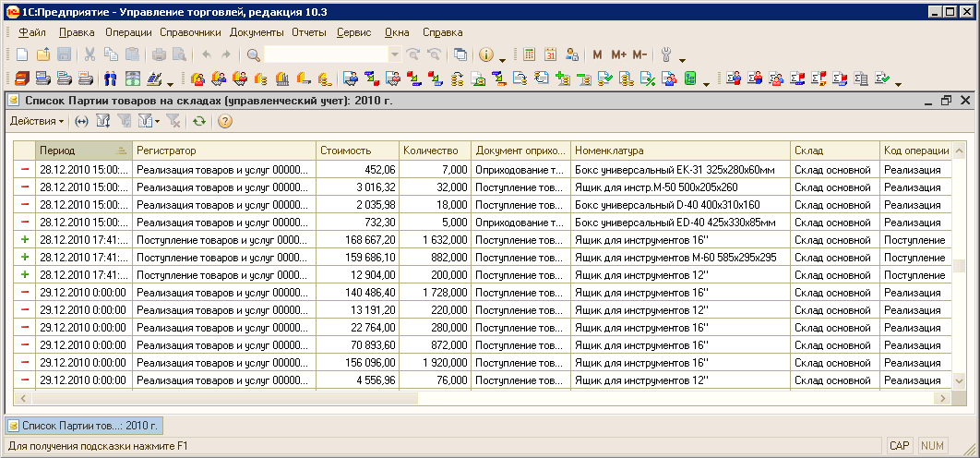Click the green minus coins icon
This screenshot has height=458, width=980.
point(584,78)
